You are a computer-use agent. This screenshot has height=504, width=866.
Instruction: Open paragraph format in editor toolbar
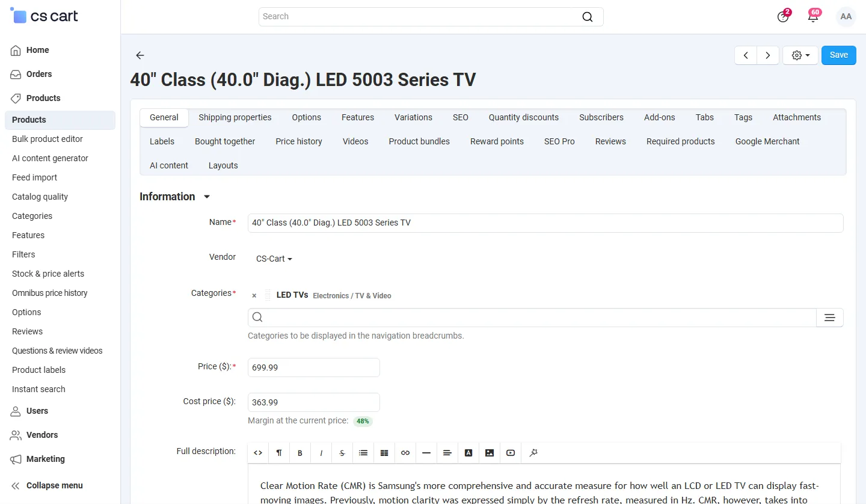[x=279, y=453]
